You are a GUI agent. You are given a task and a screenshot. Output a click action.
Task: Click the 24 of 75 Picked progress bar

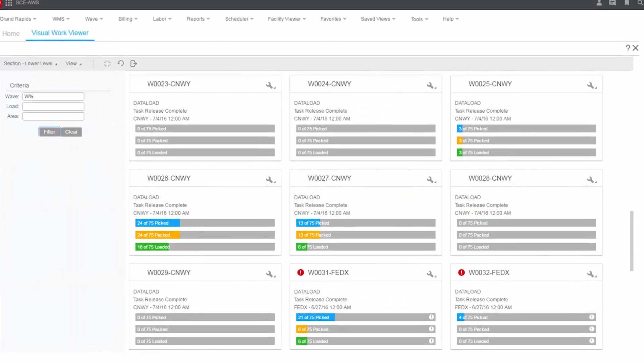pyautogui.click(x=205, y=223)
